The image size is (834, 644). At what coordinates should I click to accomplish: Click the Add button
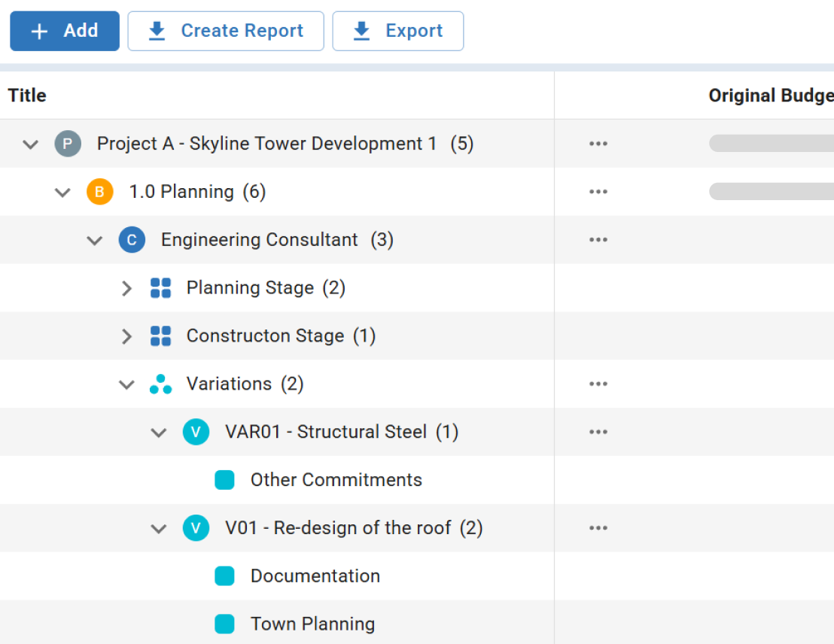tap(64, 31)
